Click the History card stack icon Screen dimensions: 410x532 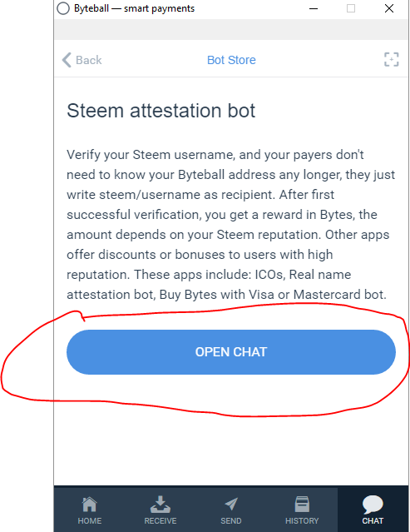[302, 505]
